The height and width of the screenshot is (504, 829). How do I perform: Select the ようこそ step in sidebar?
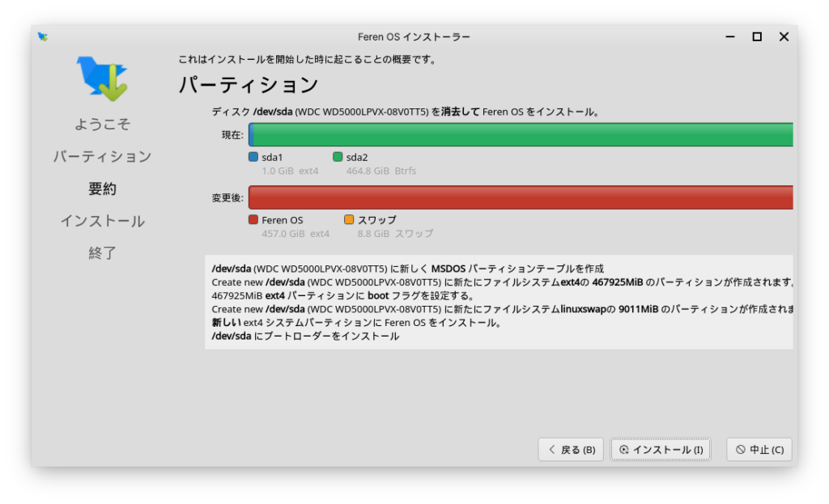coord(102,125)
